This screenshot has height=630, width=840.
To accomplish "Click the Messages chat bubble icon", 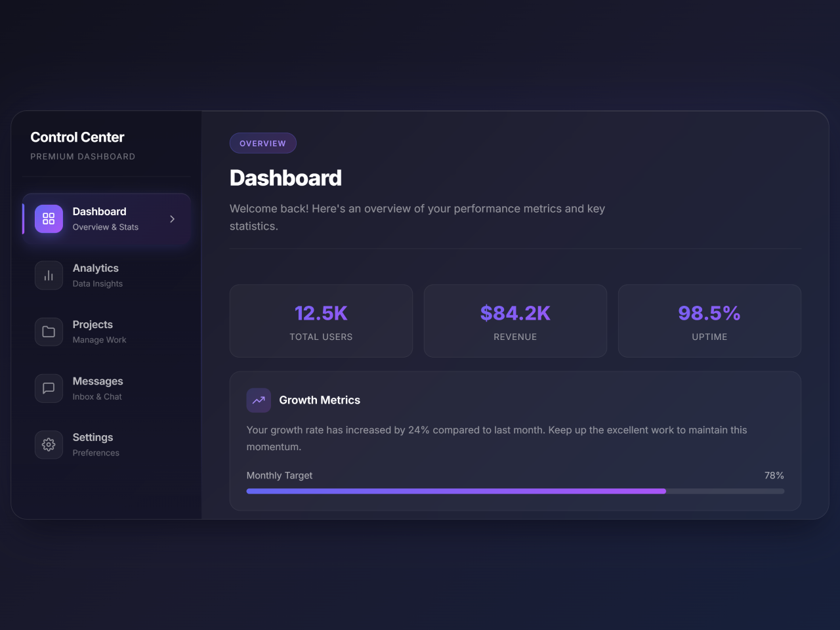I will [x=49, y=388].
